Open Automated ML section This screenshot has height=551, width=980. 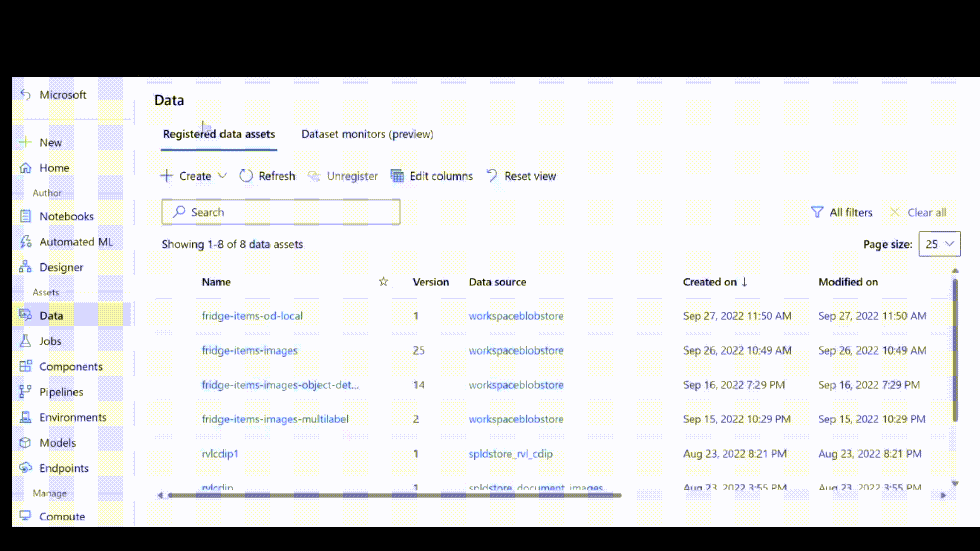point(76,241)
